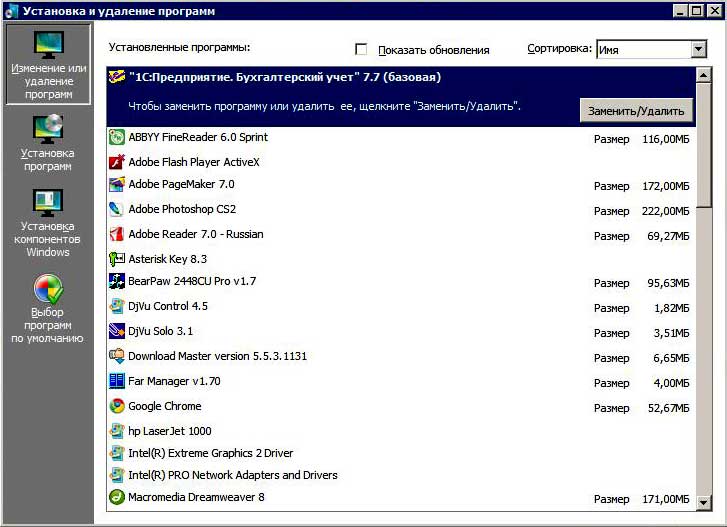Image resolution: width=727 pixels, height=527 pixels.
Task: Select "Изменение или удаление программ" sidebar item
Action: click(48, 65)
